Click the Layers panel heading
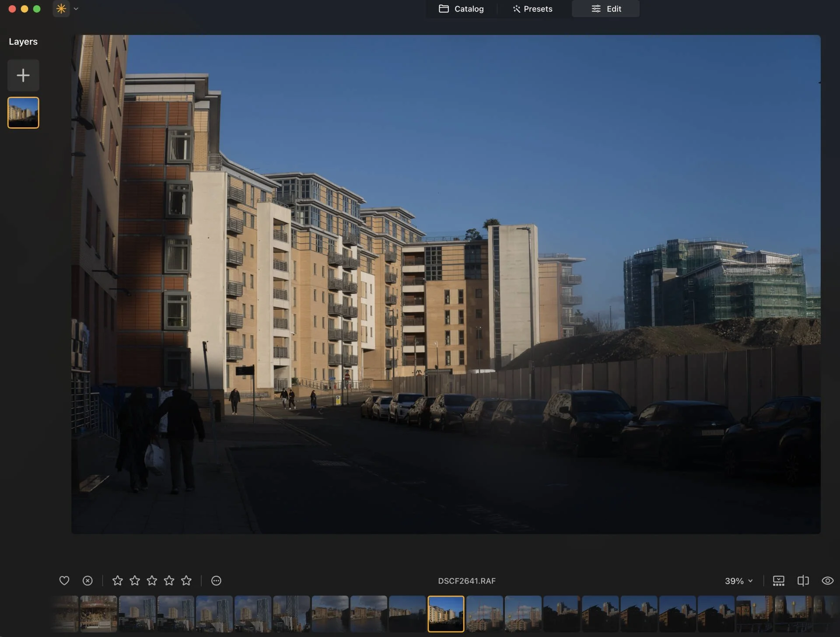Screen dimensions: 840x637 click(x=23, y=42)
